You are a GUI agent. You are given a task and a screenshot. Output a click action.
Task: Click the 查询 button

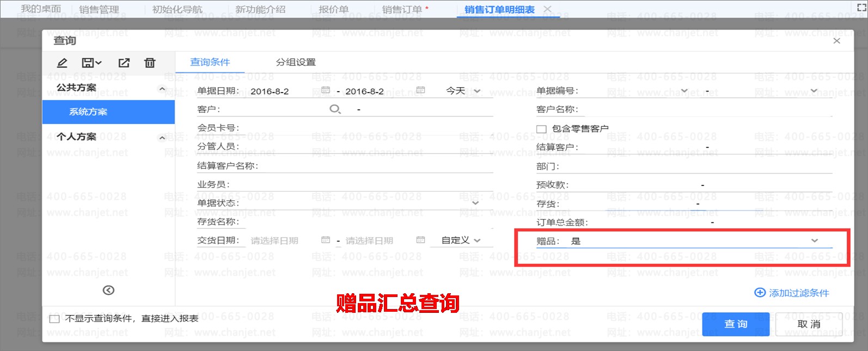pos(736,324)
